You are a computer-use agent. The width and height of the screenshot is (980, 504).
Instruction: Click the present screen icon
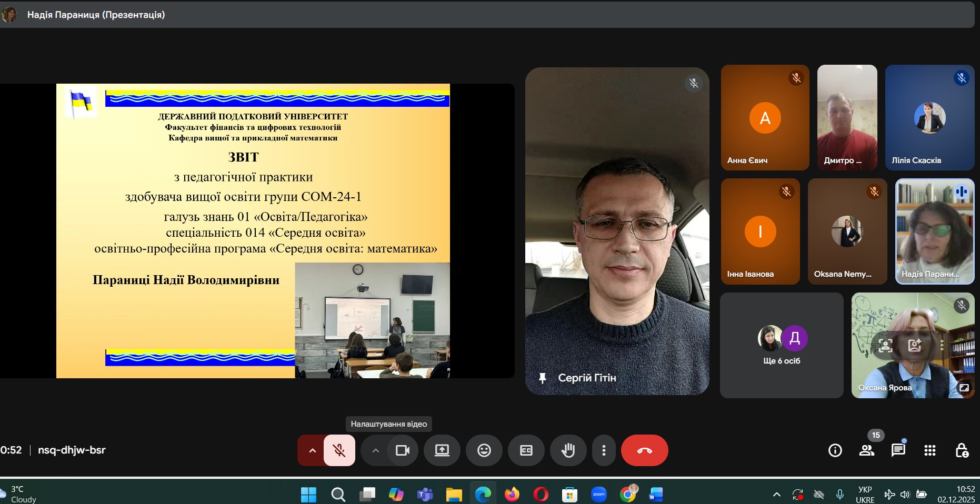coord(442,450)
